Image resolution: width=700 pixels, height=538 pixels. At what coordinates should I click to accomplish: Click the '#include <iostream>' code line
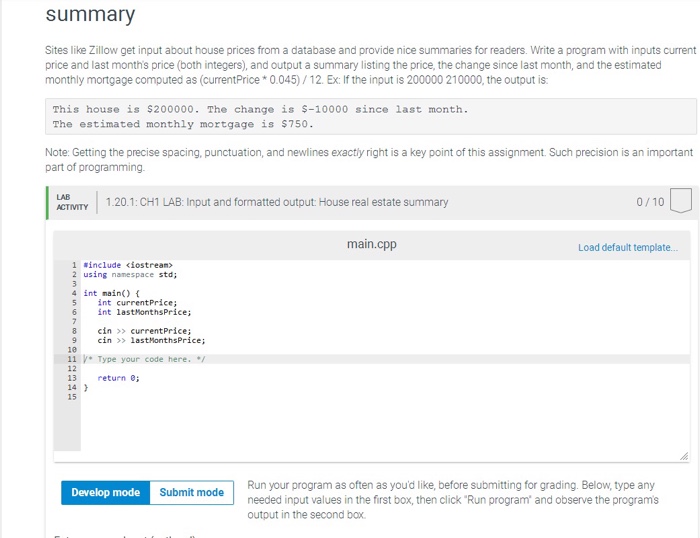point(128,265)
